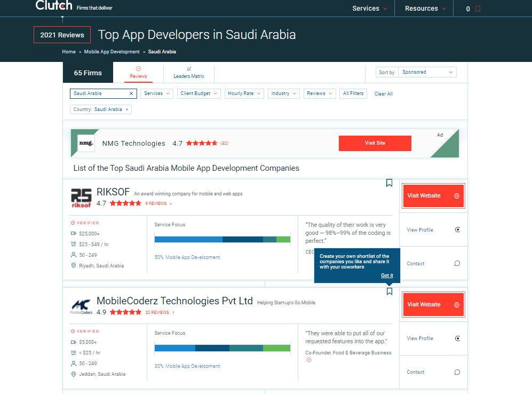Open the Sort by Sponsored dropdown
The image size is (532, 394).
pyautogui.click(x=427, y=72)
